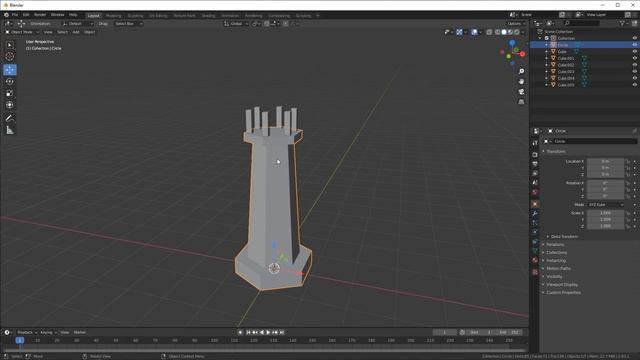Click the play animation button
Screen dimensions: 640x360
[268, 333]
